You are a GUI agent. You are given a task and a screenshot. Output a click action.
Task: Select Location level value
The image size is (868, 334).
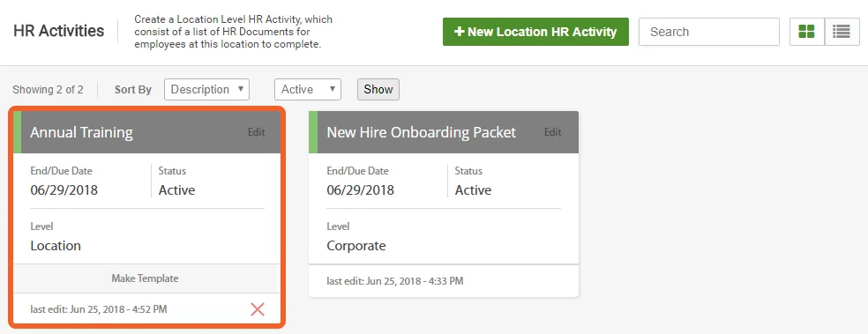[56, 246]
